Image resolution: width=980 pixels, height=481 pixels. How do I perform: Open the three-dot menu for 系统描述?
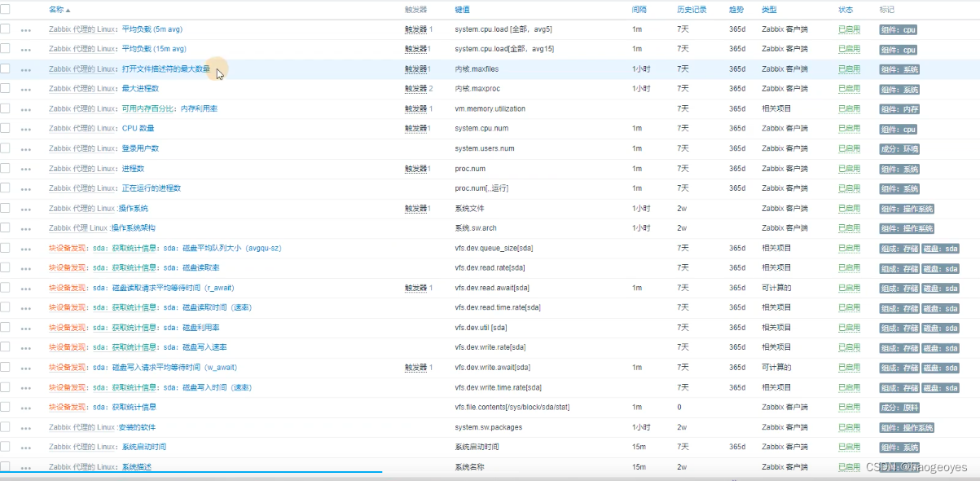click(26, 468)
